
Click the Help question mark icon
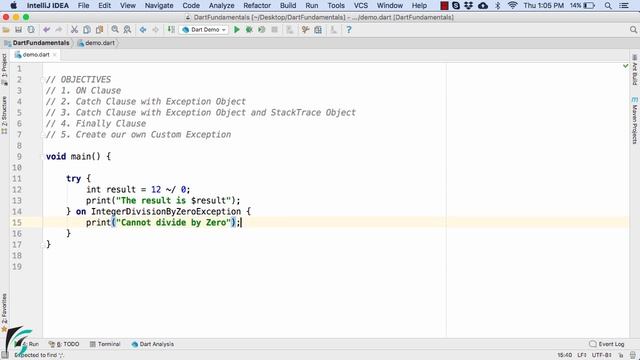coord(349,30)
